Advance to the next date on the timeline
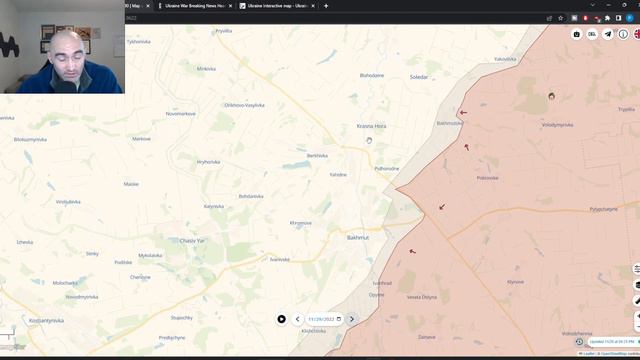The width and height of the screenshot is (640, 360). [x=352, y=319]
